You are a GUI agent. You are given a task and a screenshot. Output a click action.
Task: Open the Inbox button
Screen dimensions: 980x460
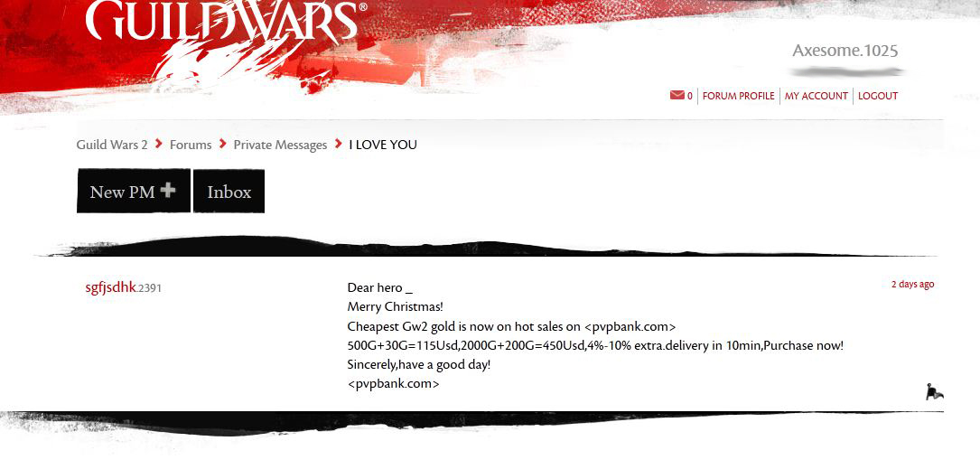229,192
